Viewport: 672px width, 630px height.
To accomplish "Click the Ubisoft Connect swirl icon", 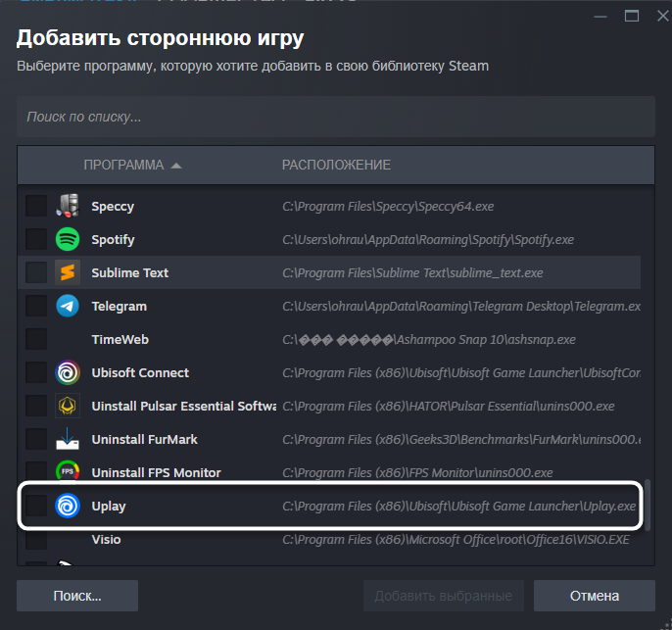I will [68, 372].
